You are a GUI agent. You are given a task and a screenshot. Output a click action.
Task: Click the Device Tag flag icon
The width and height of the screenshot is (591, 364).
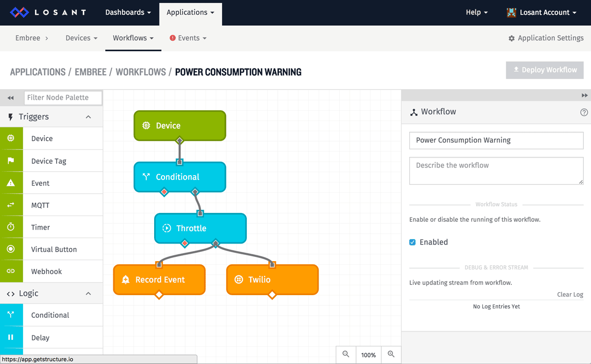coord(10,160)
